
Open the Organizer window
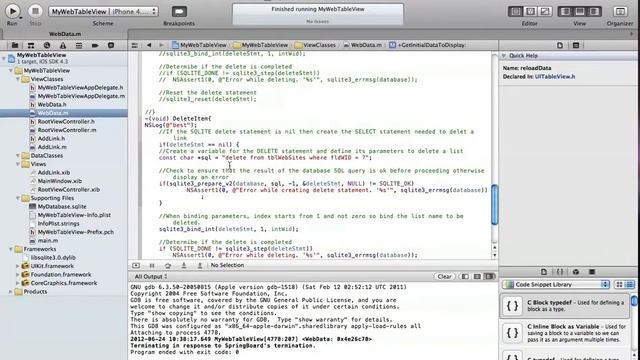tap(620, 11)
